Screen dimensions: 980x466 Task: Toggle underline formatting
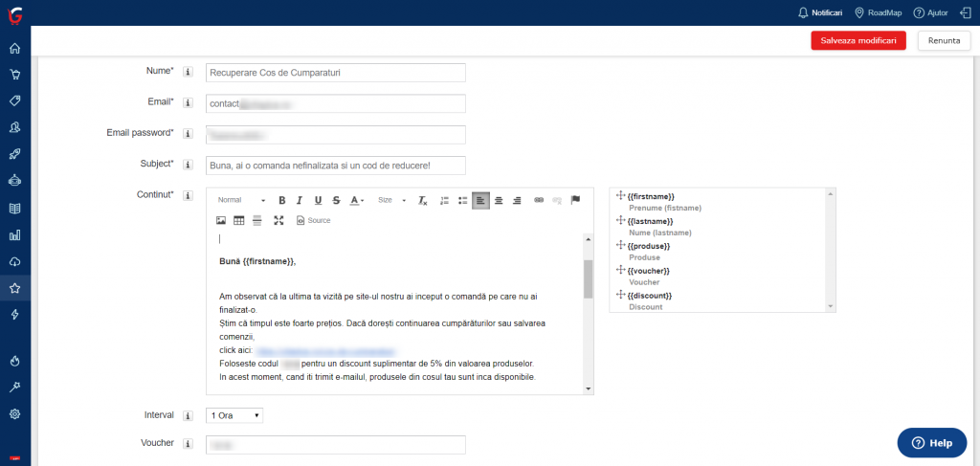pos(318,200)
